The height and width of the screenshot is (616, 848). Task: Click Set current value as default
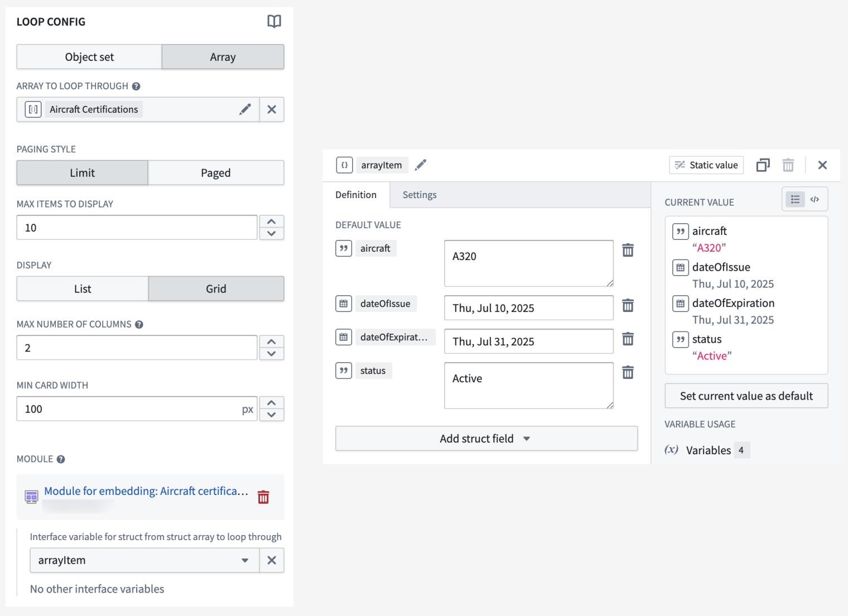pyautogui.click(x=746, y=396)
